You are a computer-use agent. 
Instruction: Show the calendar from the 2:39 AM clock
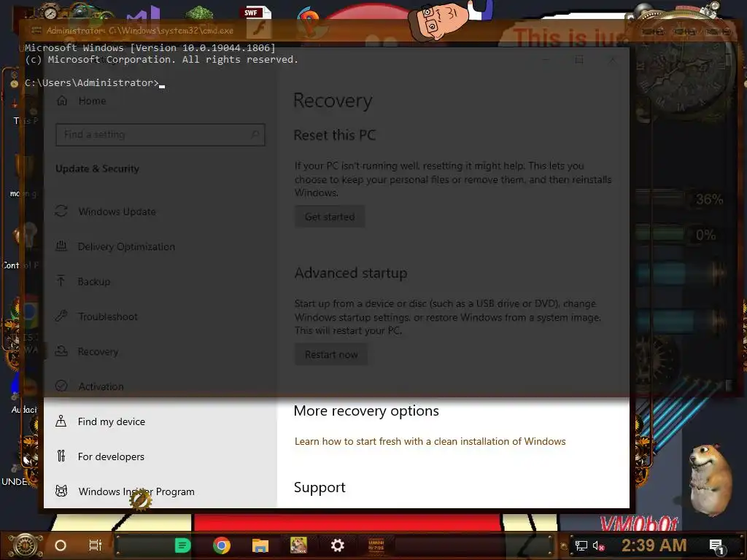tap(654, 545)
